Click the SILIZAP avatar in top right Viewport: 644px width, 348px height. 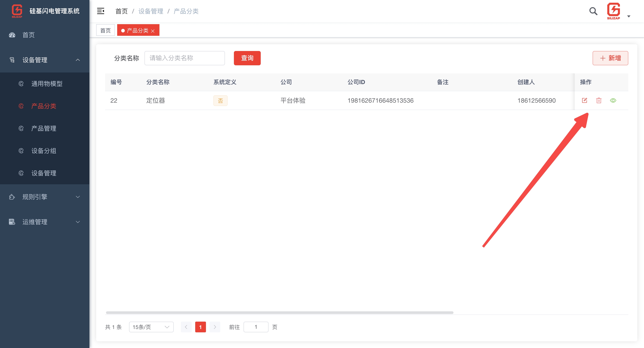click(x=613, y=11)
